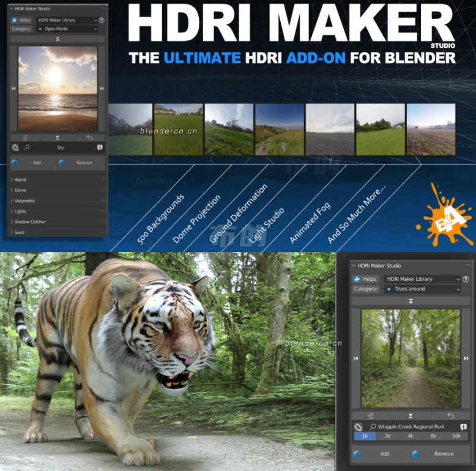Click the Category: label in the Open World panel

(21, 29)
